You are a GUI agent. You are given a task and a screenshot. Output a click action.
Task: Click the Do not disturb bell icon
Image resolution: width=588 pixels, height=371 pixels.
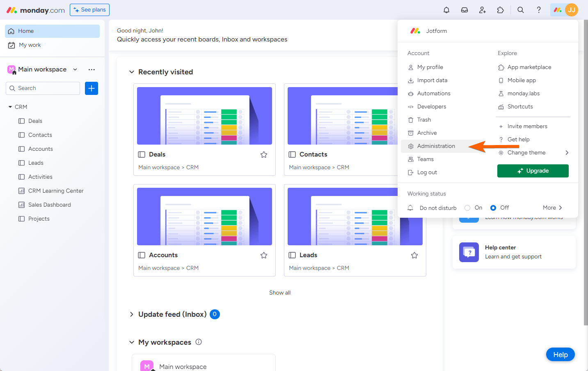click(x=410, y=208)
